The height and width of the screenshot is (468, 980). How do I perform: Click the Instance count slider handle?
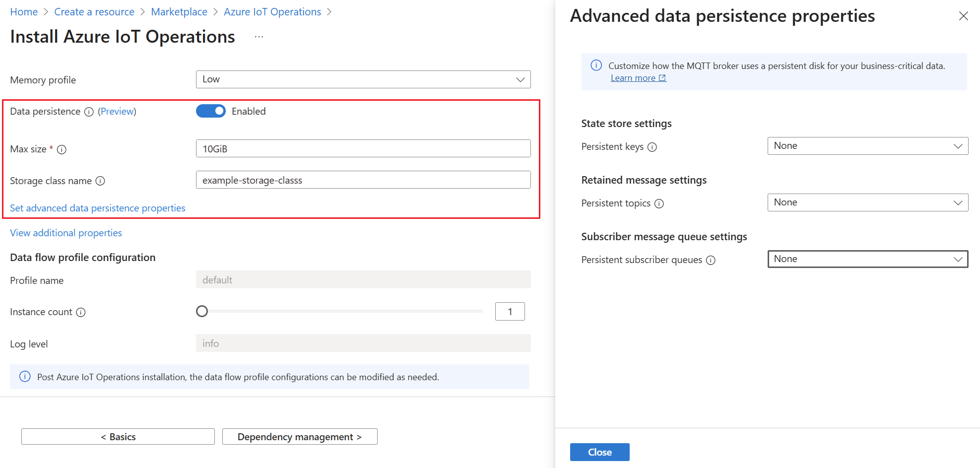202,311
